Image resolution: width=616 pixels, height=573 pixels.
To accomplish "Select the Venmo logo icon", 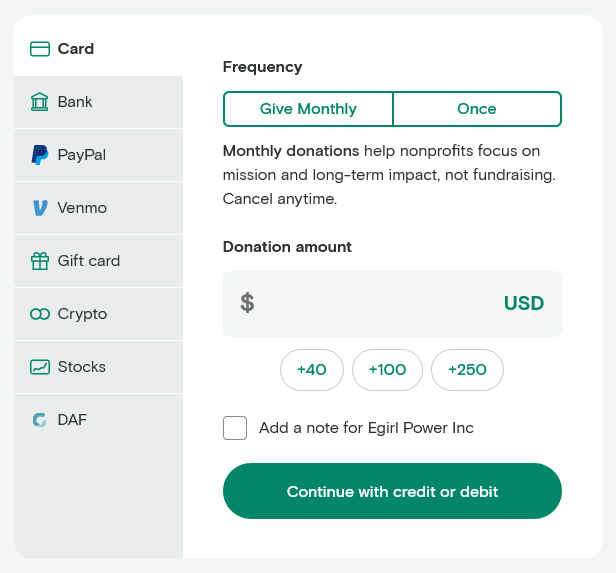I will (x=40, y=208).
